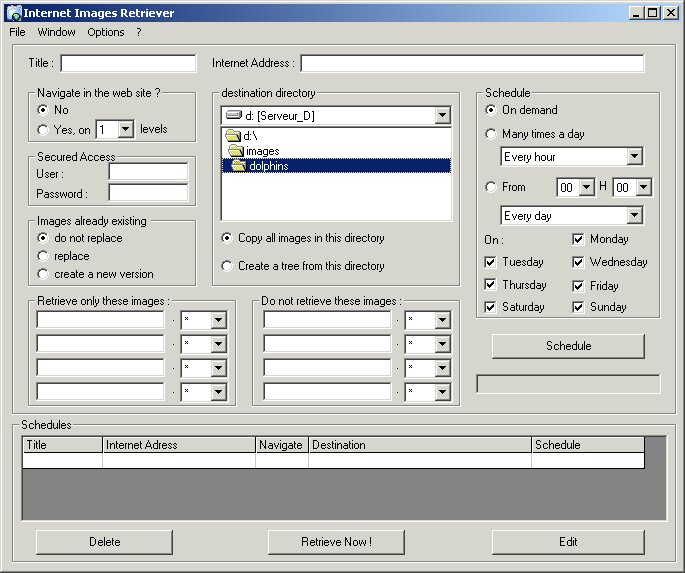This screenshot has height=573, width=685.
Task: Click first Retrieve only these images name field
Action: (x=100, y=320)
